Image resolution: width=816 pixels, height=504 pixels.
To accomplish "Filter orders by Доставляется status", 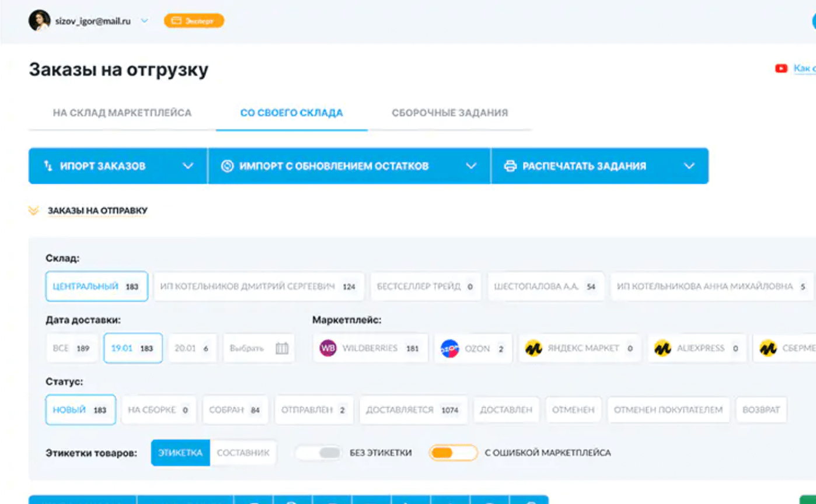I will click(413, 410).
